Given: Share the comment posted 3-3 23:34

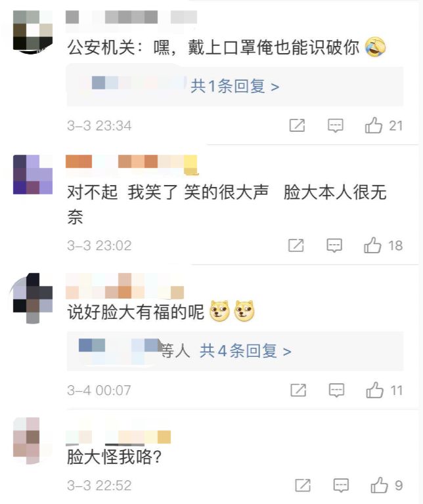Looking at the screenshot, I should [297, 125].
